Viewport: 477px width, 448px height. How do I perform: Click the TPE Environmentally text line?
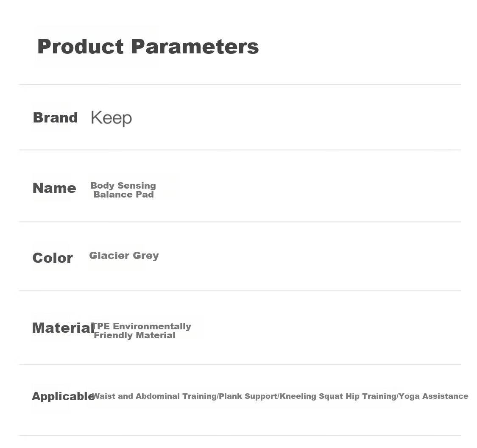click(x=141, y=326)
